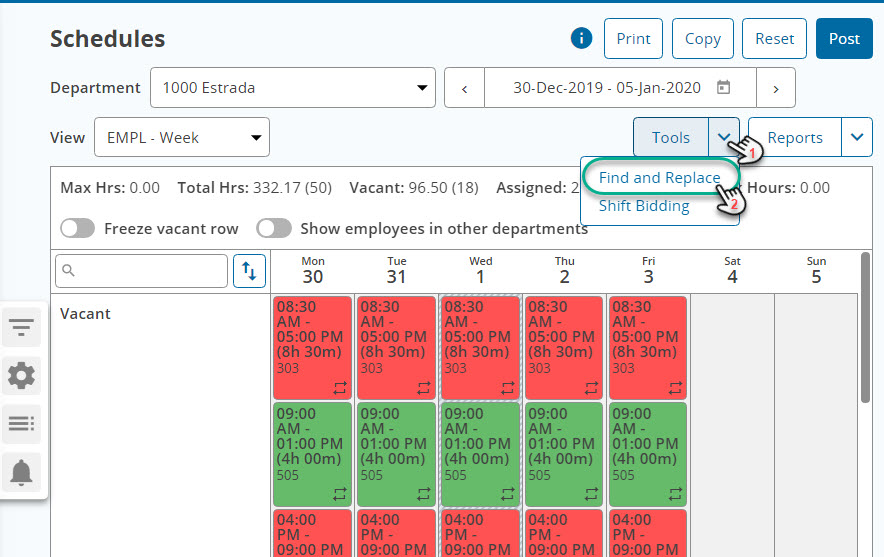Select Find and Replace menu item
The width and height of the screenshot is (884, 557).
660,178
